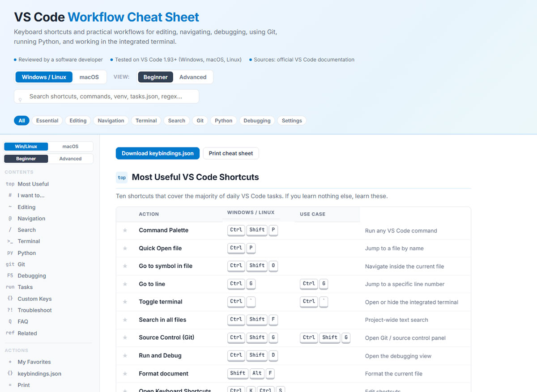Click the 'Run any VS Code command' use case
Screen dimensions: 537x392
click(x=401, y=231)
